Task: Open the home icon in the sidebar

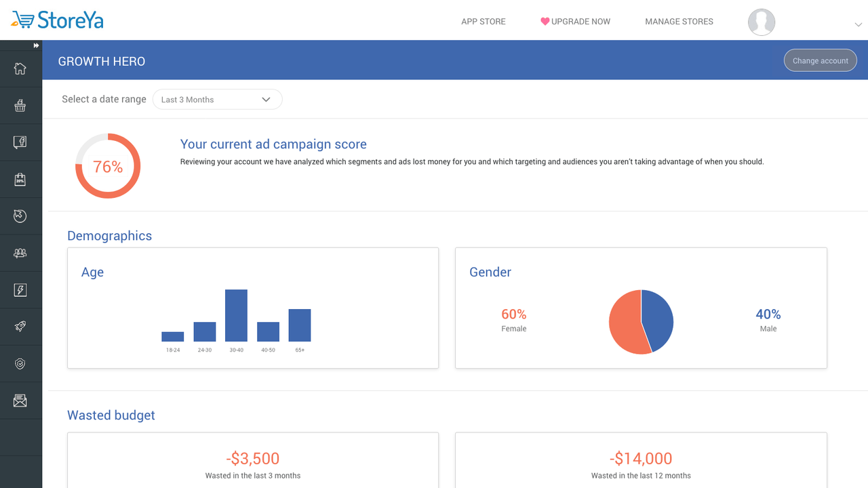Action: (20, 68)
